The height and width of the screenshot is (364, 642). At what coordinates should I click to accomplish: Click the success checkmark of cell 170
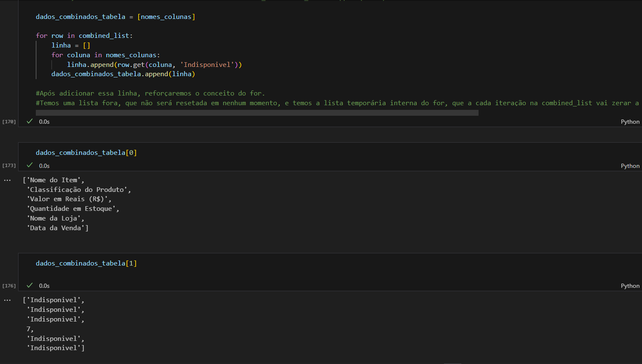29,121
